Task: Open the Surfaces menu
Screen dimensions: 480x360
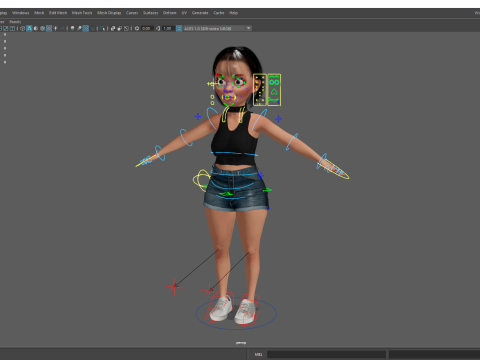Action: pyautogui.click(x=150, y=13)
